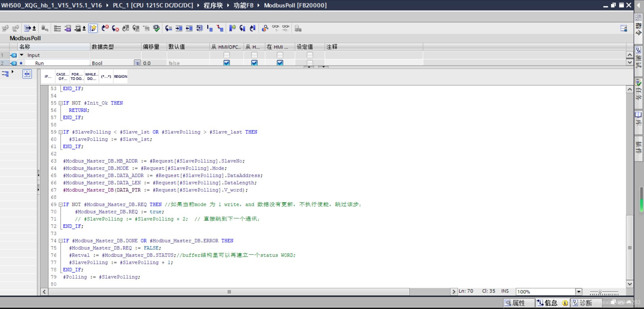Screen dimensions: 644x309
Task: Click the first insert-row toolbar icon
Action: (5, 28)
